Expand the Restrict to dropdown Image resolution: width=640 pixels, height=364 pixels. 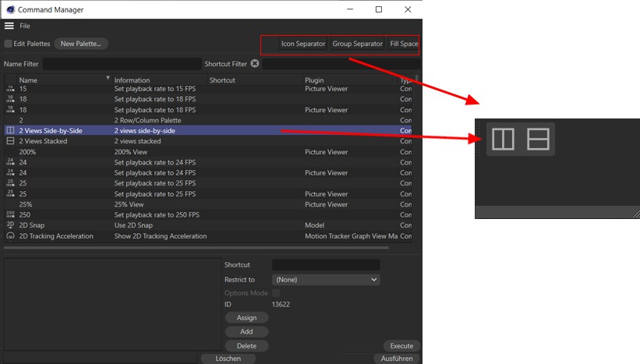(325, 280)
